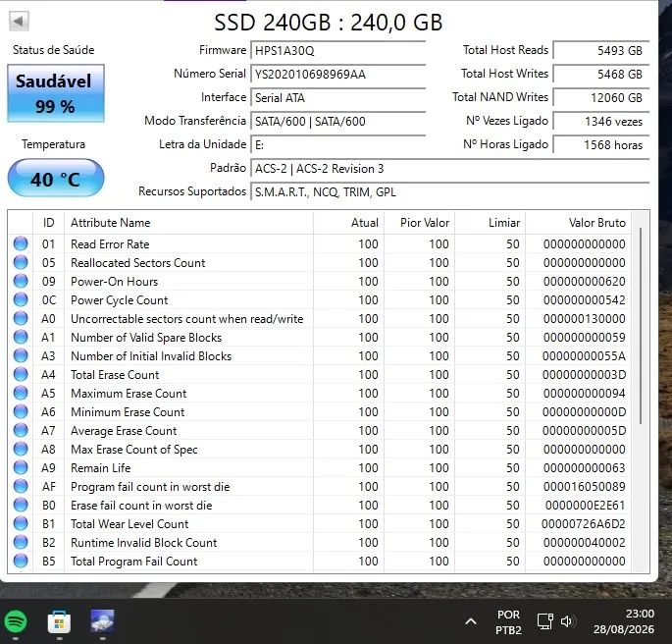Sort by the Attribute Name column header
672x644 pixels.
188,223
